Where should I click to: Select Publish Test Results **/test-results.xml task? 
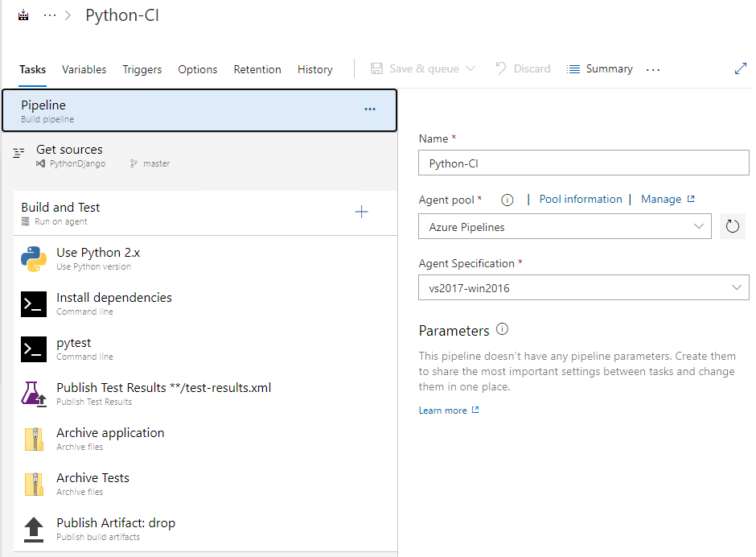point(205,394)
